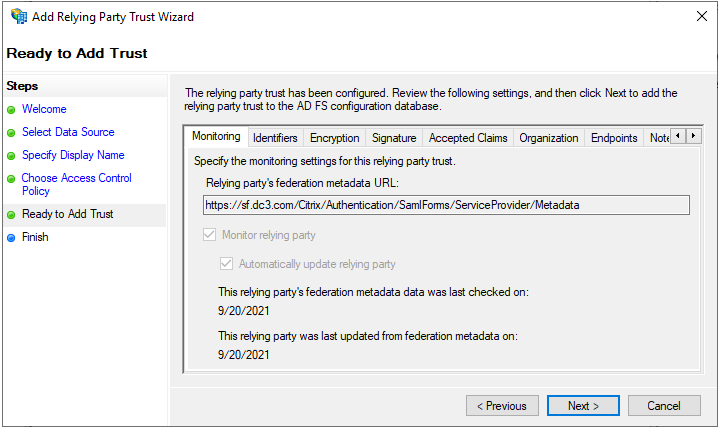Click the federation metadata URL field
The image size is (718, 429).
point(446,205)
